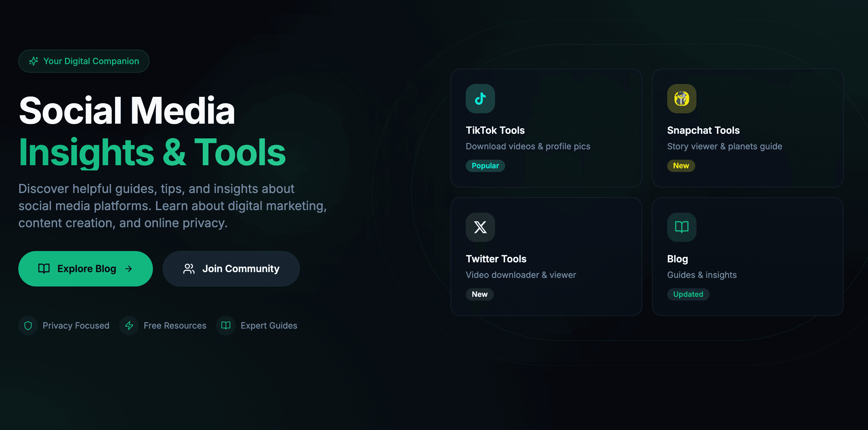Click the X logo icon on Twitter Tools
The height and width of the screenshot is (430, 868).
[480, 227]
